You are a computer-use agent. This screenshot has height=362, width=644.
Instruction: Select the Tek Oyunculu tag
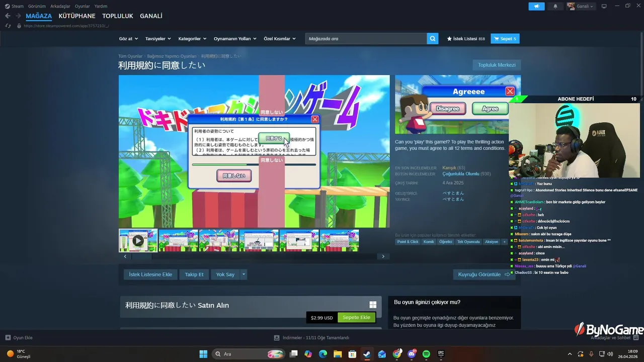468,242
